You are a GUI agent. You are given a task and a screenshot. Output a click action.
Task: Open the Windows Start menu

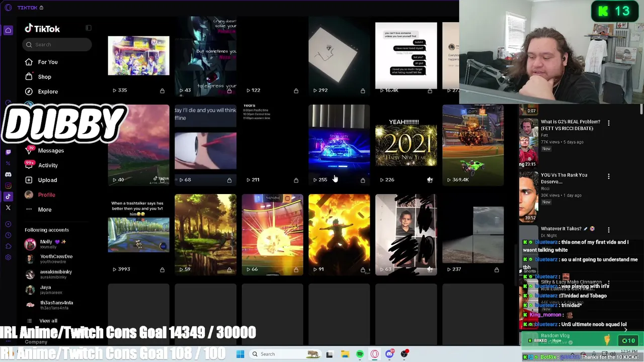click(240, 354)
